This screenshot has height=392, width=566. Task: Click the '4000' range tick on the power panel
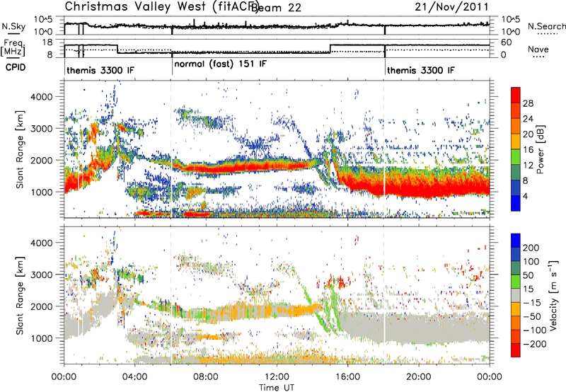[x=41, y=97]
